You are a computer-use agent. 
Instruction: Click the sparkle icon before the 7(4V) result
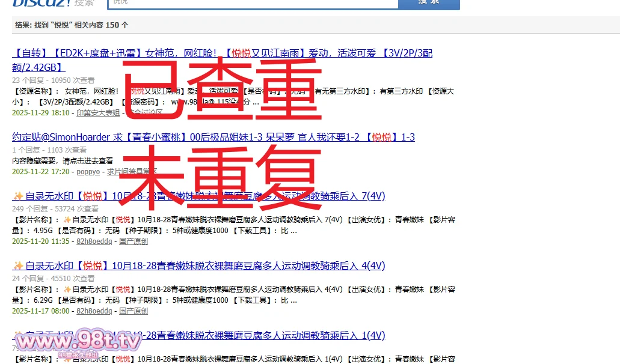tap(18, 196)
